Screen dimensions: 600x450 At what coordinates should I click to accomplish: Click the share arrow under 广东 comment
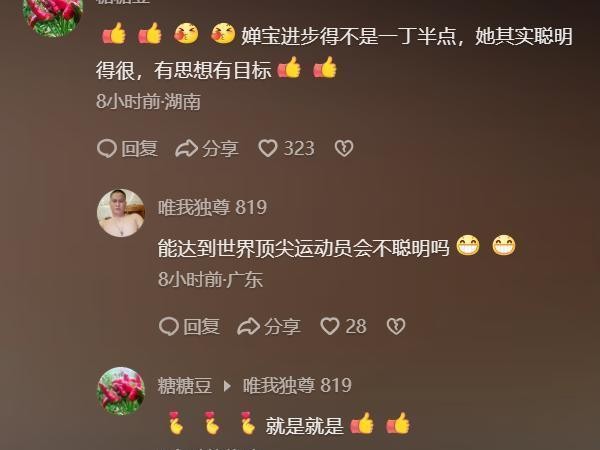coord(248,326)
